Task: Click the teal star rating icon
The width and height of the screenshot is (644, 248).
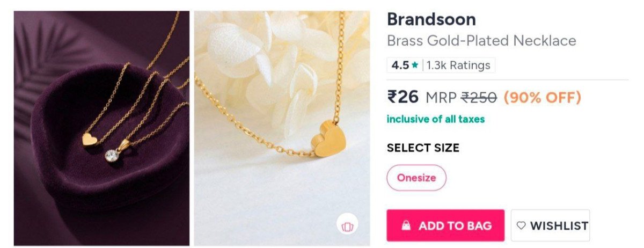Action: click(x=415, y=65)
